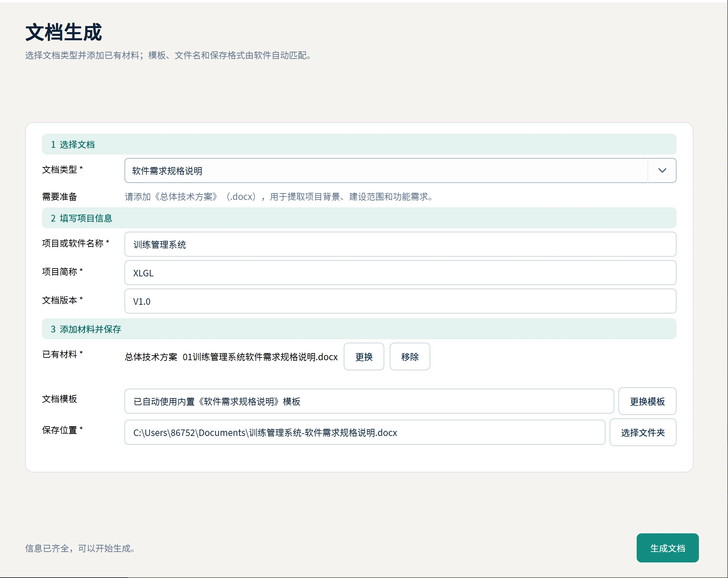Click the 项目或软件名称 * label
Image resolution: width=728 pixels, height=578 pixels.
(75, 243)
